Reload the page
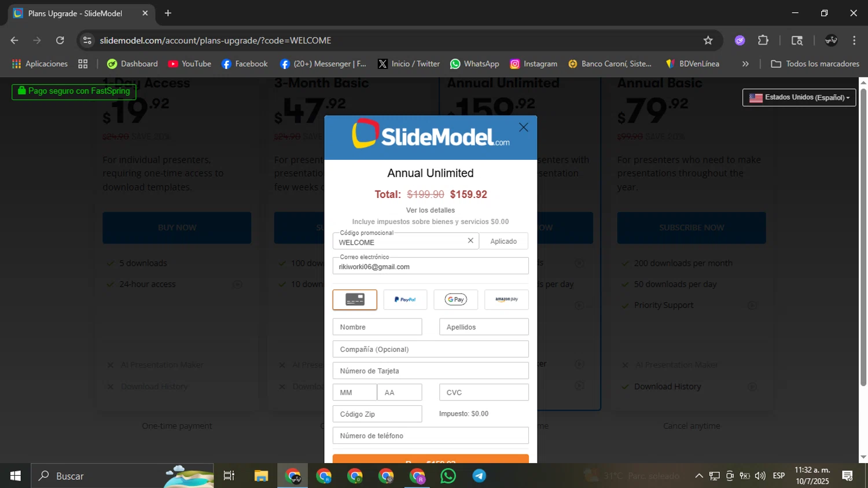868x488 pixels. click(60, 40)
